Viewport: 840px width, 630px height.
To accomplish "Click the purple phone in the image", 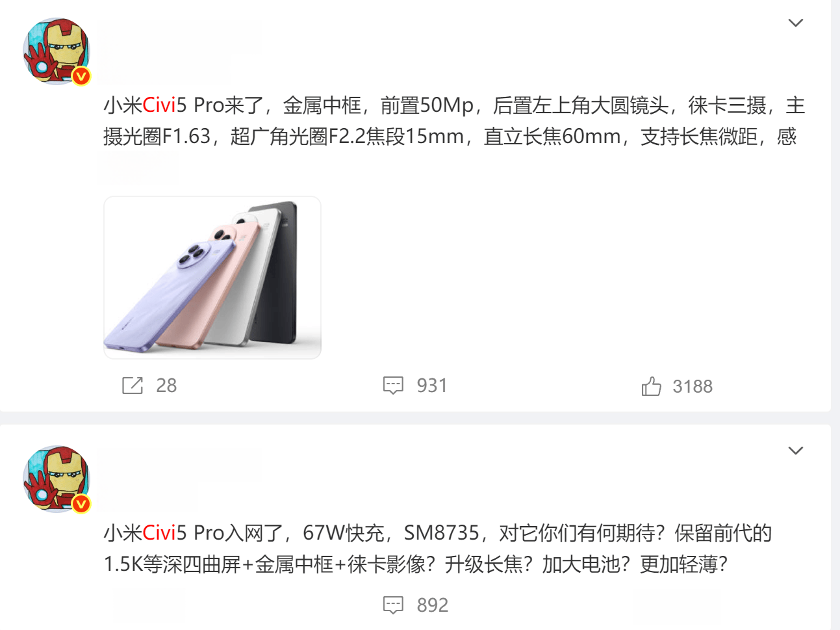I will click(169, 296).
